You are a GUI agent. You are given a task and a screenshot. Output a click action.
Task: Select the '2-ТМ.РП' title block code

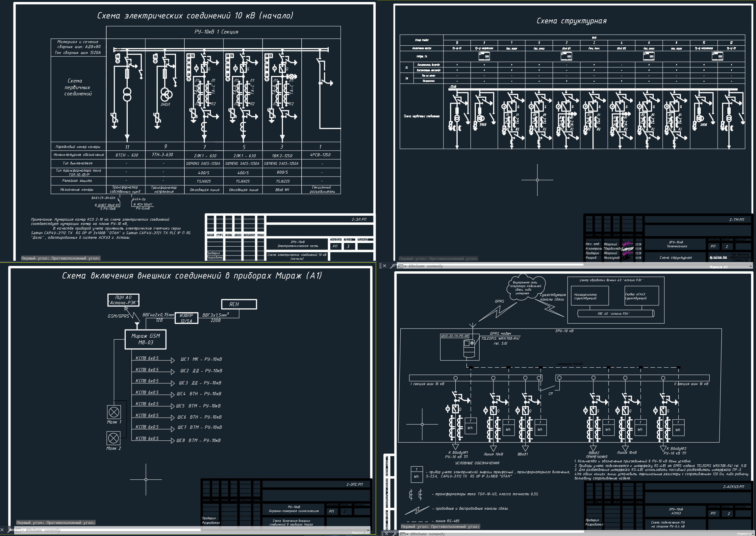[737, 219]
